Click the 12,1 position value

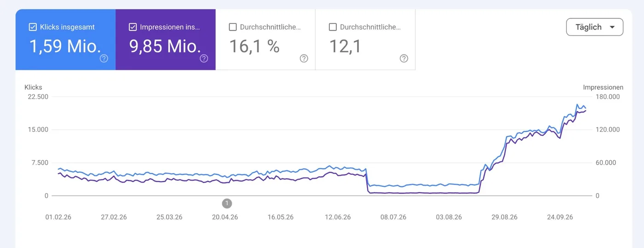(x=345, y=46)
